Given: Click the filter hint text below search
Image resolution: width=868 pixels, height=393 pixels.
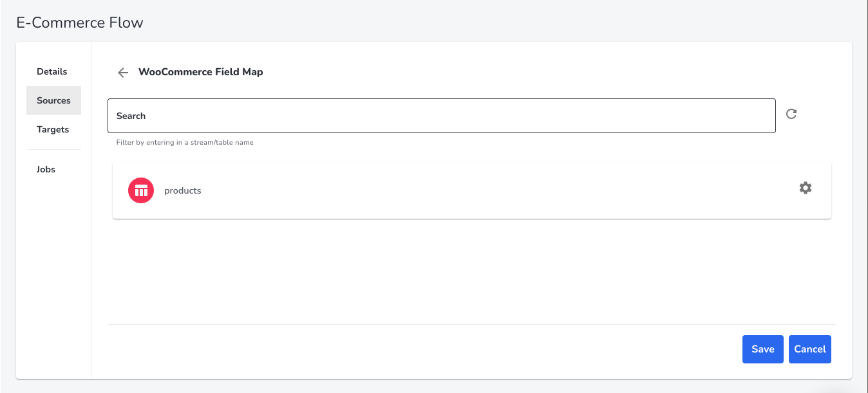Looking at the screenshot, I should [x=185, y=142].
